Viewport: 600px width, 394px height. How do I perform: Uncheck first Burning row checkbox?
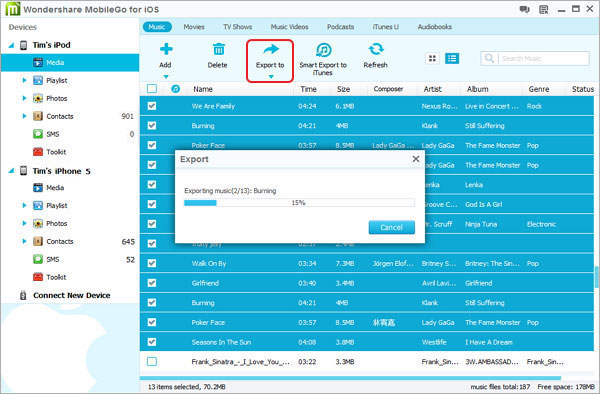click(152, 125)
